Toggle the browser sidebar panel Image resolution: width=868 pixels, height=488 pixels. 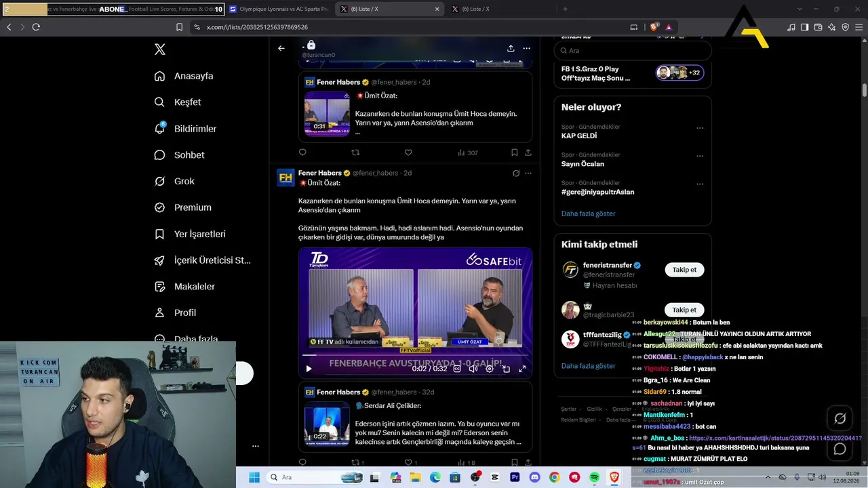coord(805,27)
